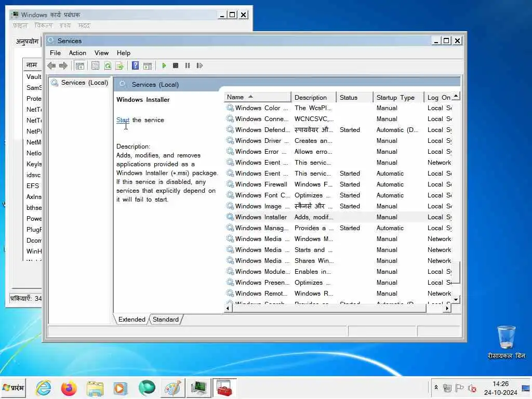Open Action menu in Services window
The width and height of the screenshot is (532, 399).
click(77, 53)
